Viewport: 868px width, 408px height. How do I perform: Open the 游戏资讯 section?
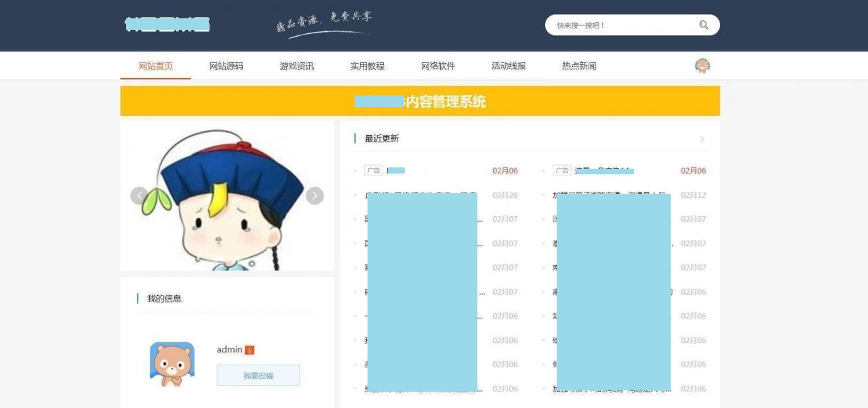[x=296, y=66]
